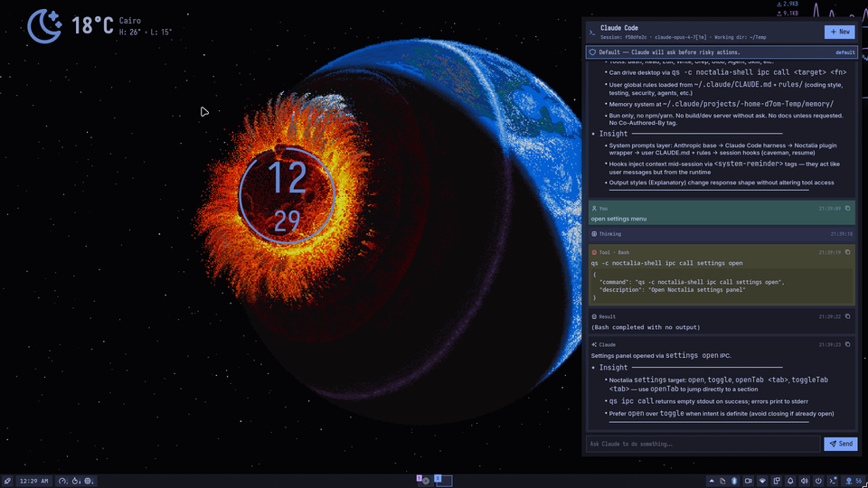Switch to workspace 3
Viewport: 868px width, 488px height.
point(443,480)
